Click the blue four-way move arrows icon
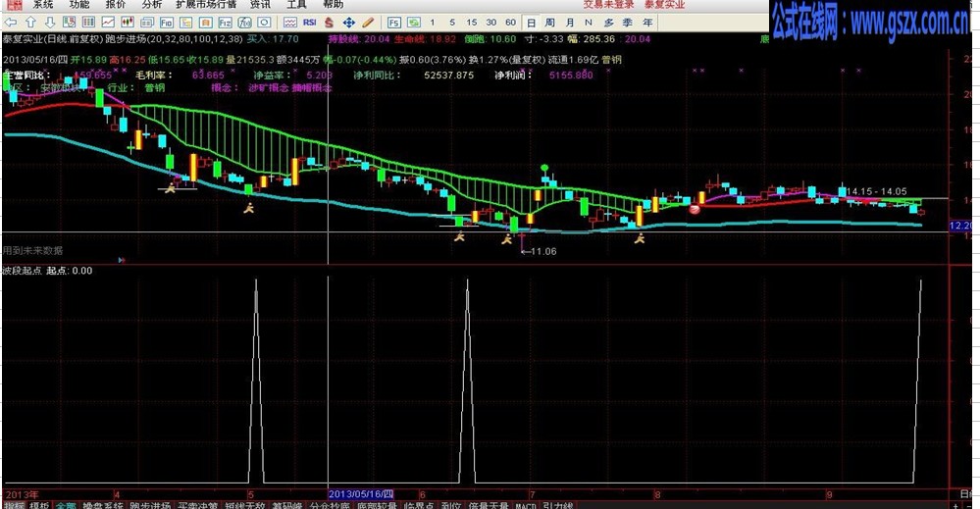Image resolution: width=980 pixels, height=509 pixels. pyautogui.click(x=349, y=23)
